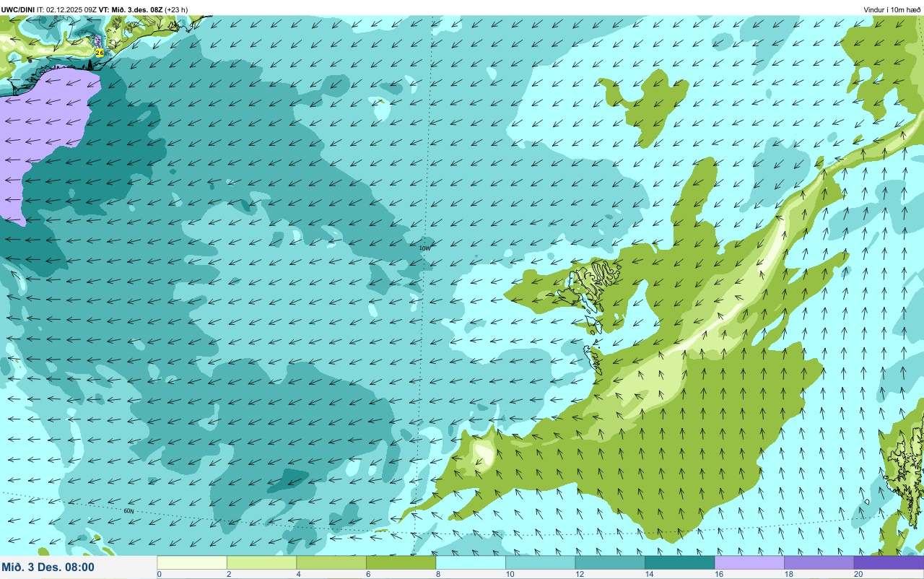Click the 'UWC/DINI' header text

(18, 10)
